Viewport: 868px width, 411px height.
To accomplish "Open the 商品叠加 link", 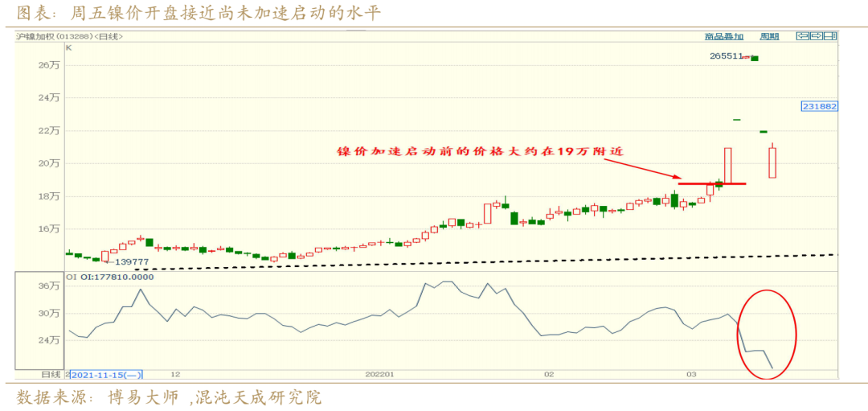I will coord(724,36).
